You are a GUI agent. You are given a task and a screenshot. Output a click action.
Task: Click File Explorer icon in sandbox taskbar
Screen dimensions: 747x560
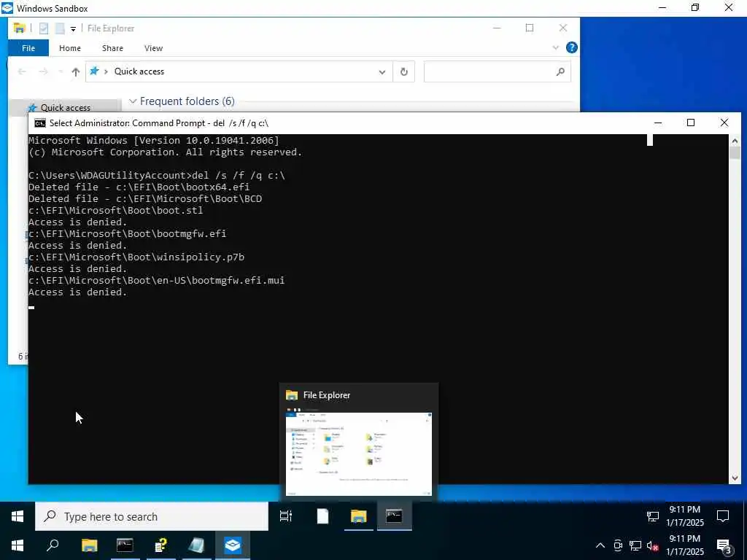359,516
